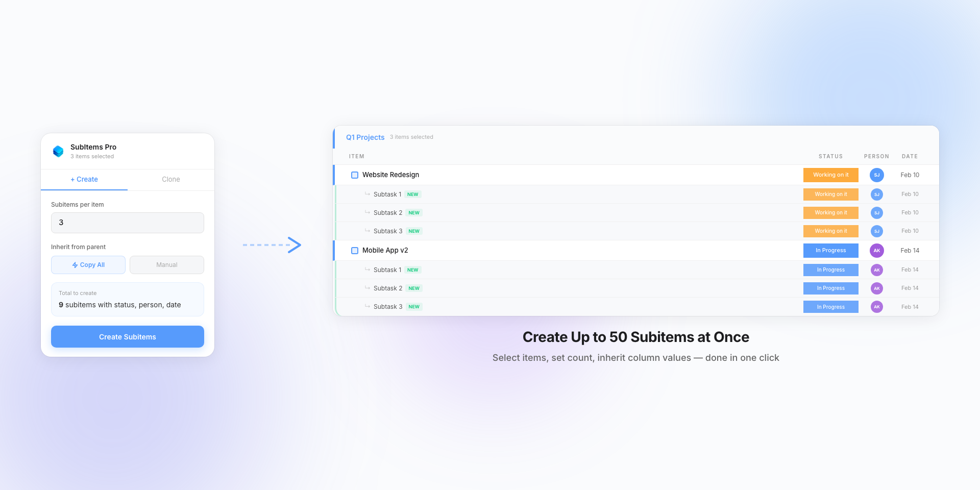Click the lightning icon inside Copy All
The height and width of the screenshot is (490, 980).
pos(75,265)
